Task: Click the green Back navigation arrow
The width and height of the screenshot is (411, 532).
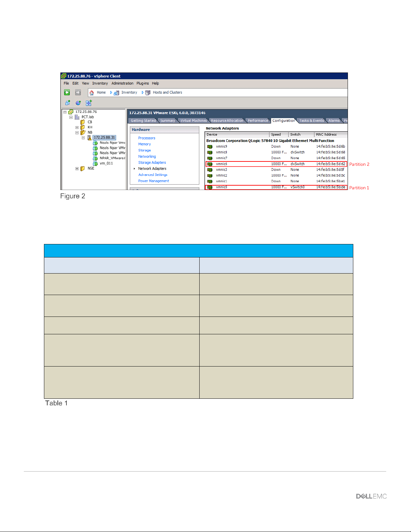Action: (x=67, y=92)
